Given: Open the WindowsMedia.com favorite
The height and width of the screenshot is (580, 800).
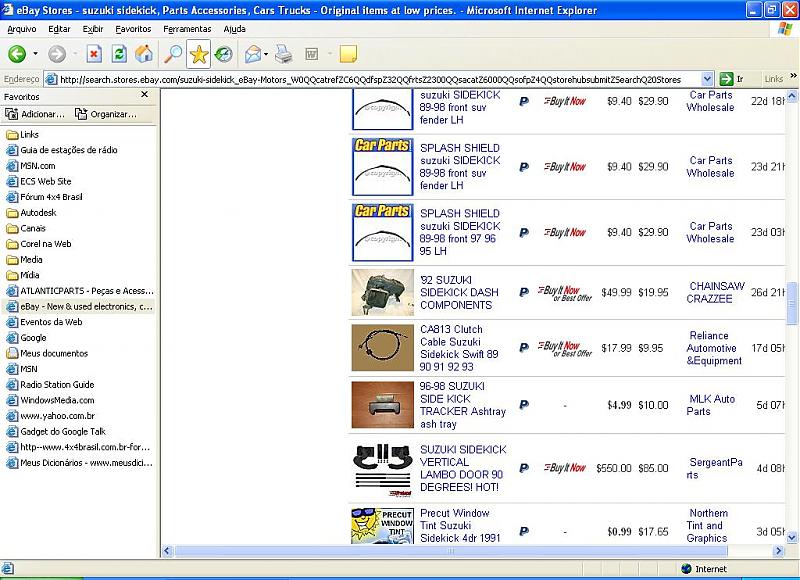Looking at the screenshot, I should click(50, 400).
